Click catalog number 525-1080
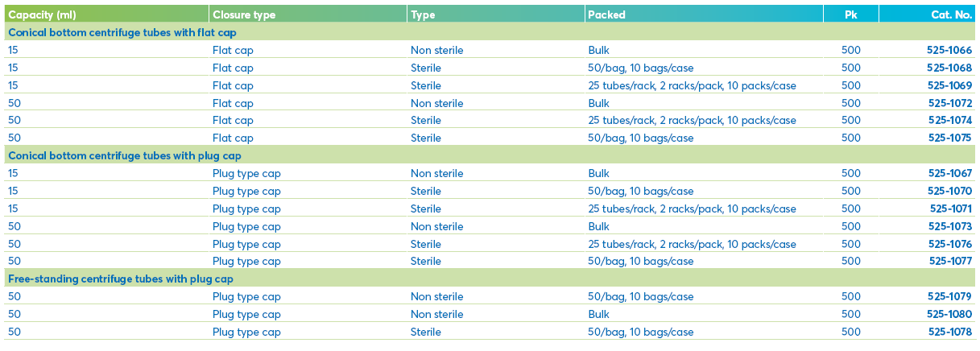980x351 pixels. (x=949, y=314)
